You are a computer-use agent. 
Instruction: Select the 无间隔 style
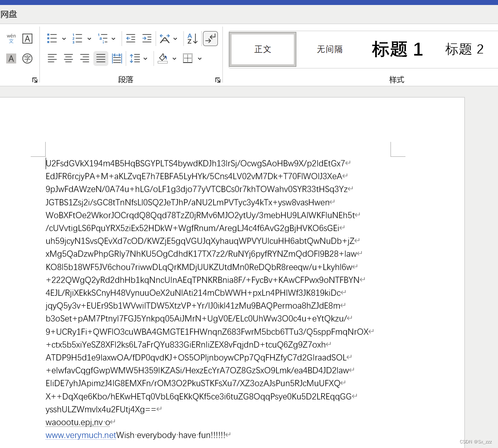tap(330, 49)
